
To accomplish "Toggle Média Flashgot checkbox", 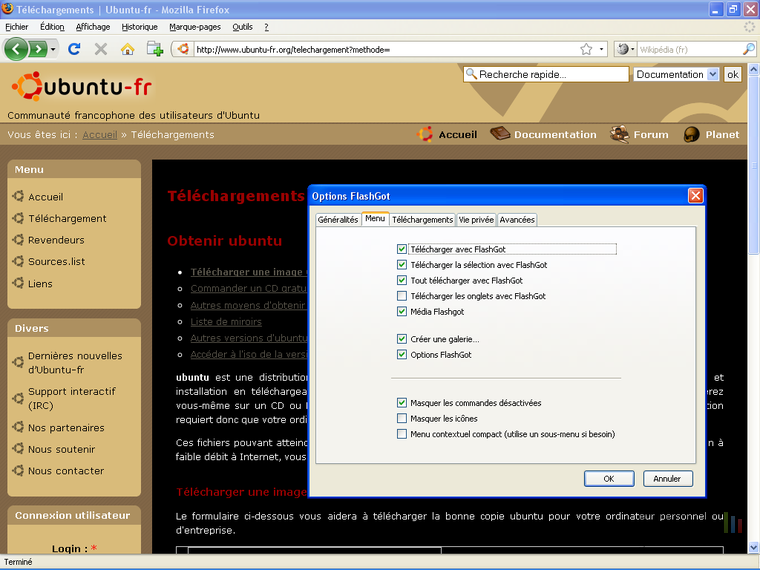I will pos(402,311).
